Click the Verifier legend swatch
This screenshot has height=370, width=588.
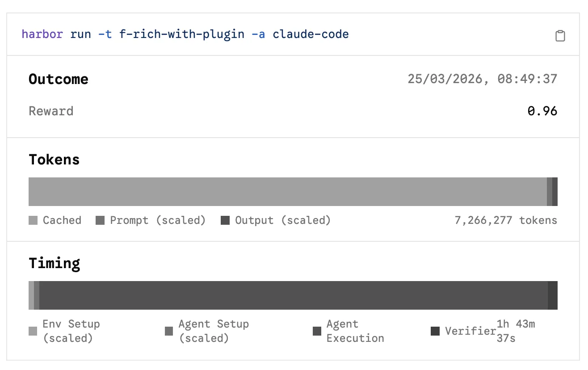click(435, 331)
